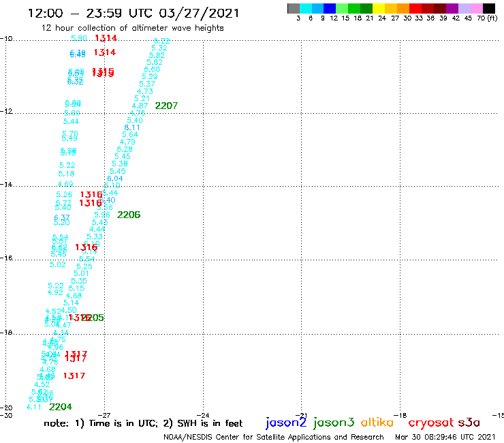Select the wave height value '5.33'

(95, 236)
